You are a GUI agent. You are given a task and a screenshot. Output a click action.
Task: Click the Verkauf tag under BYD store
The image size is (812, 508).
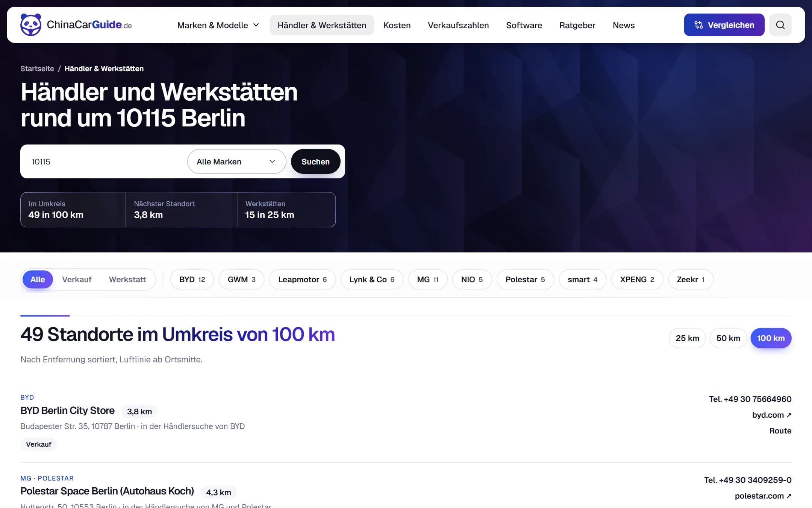tap(38, 444)
